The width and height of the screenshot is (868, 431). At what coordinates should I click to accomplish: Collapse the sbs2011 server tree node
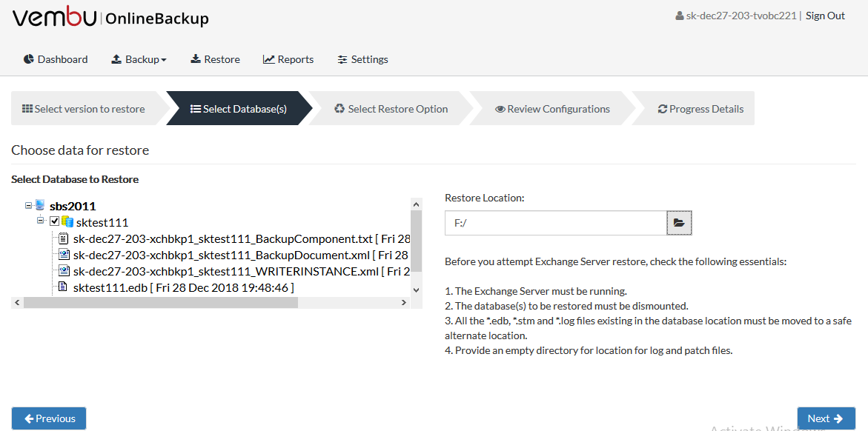click(x=29, y=206)
